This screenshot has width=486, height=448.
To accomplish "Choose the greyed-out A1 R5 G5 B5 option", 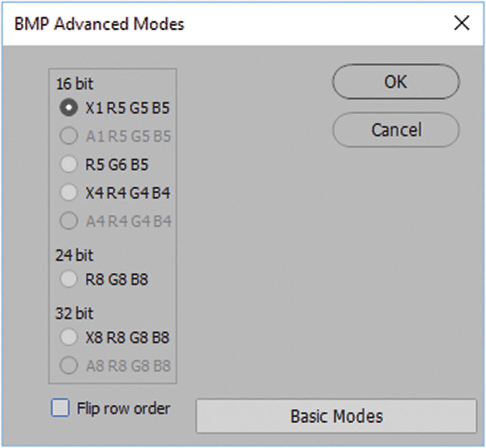I will click(x=68, y=136).
